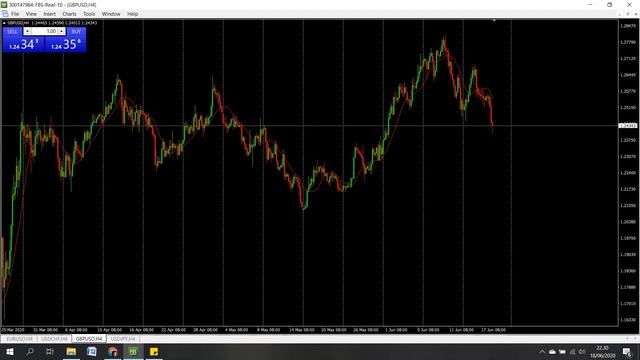Switch to USDCHF,H4 chart tab
This screenshot has width=640, height=360.
point(54,339)
